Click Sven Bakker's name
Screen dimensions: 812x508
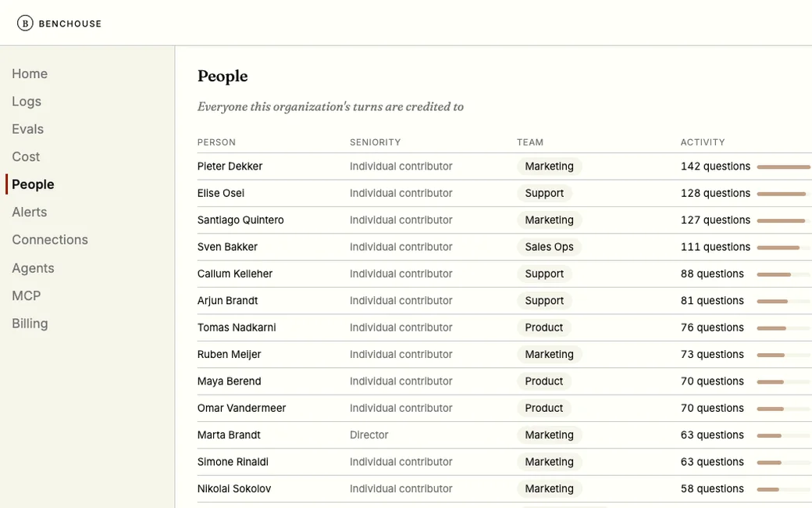pos(227,247)
